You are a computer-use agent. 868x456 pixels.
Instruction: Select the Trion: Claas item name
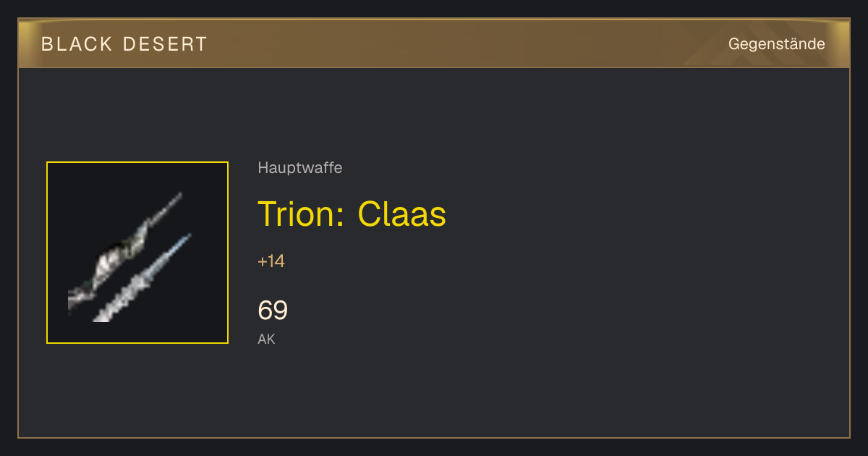pos(352,214)
